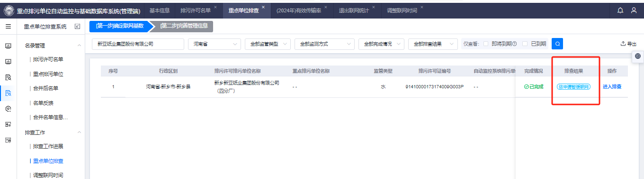
Task: Switch to the 退出联网统计 tab
Action: 354,10
